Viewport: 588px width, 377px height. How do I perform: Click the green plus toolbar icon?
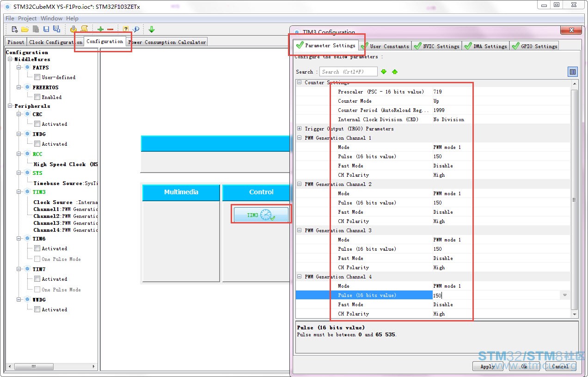(x=100, y=29)
